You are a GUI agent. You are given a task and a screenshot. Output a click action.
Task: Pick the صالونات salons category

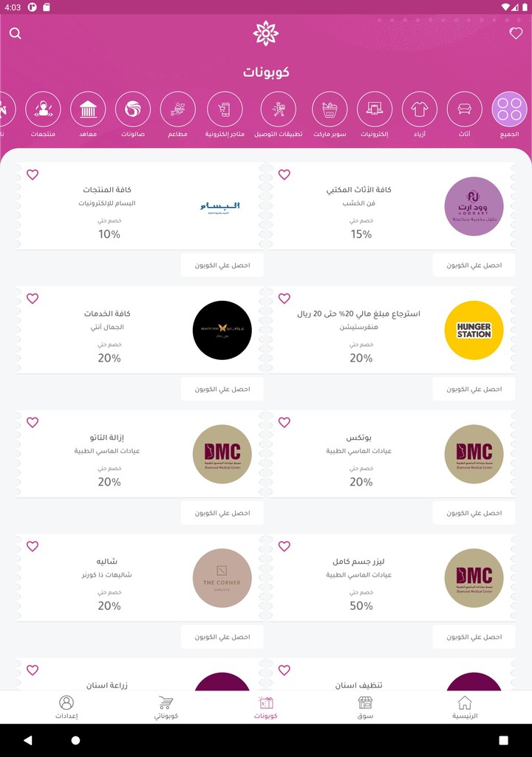(x=133, y=110)
